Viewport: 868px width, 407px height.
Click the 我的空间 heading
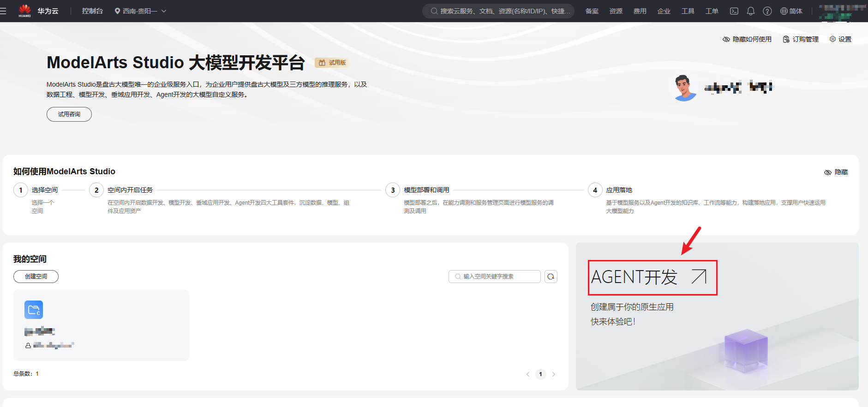[x=30, y=259]
